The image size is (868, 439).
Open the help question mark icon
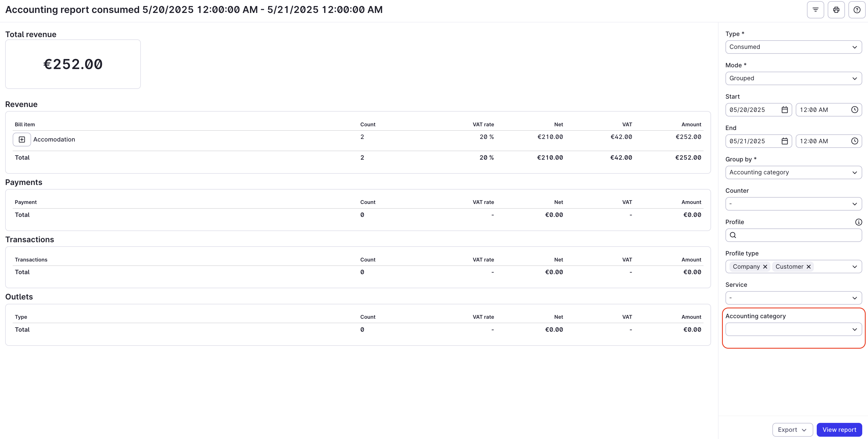tap(856, 10)
